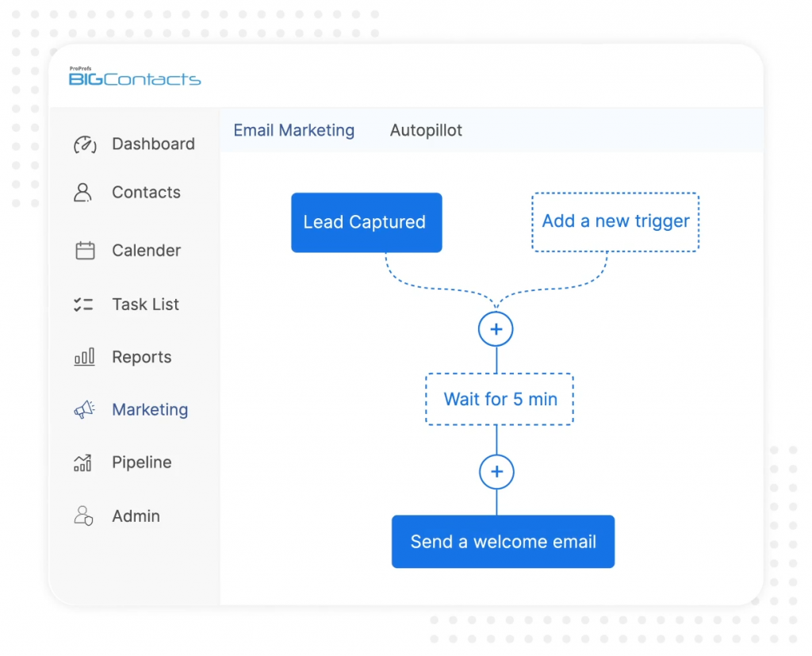Viewport: 812px width, 656px height.
Task: Click the Reports bar chart icon
Action: pyautogui.click(x=84, y=357)
